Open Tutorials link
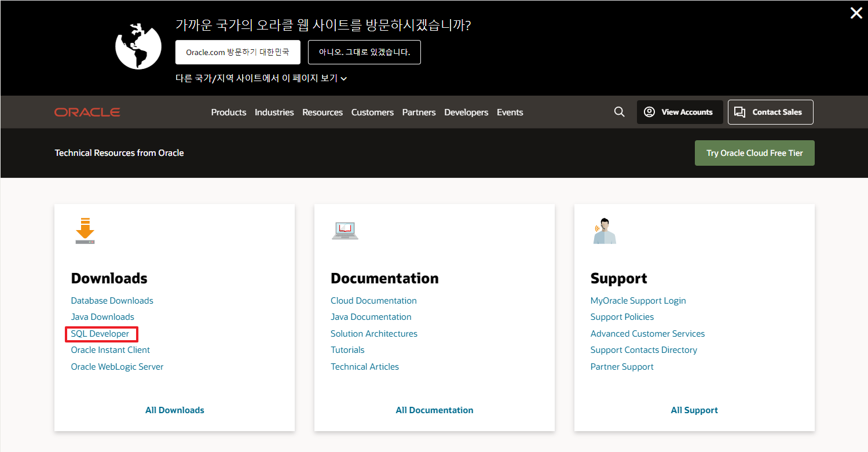 click(347, 350)
